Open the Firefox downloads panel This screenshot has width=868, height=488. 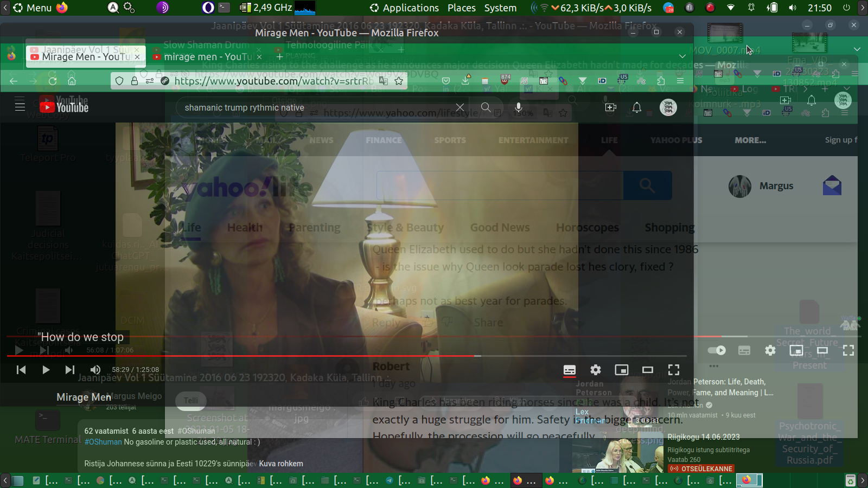pos(465,80)
